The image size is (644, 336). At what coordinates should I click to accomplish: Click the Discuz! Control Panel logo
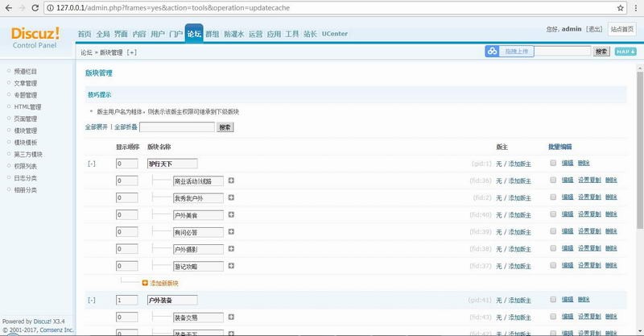35,37
